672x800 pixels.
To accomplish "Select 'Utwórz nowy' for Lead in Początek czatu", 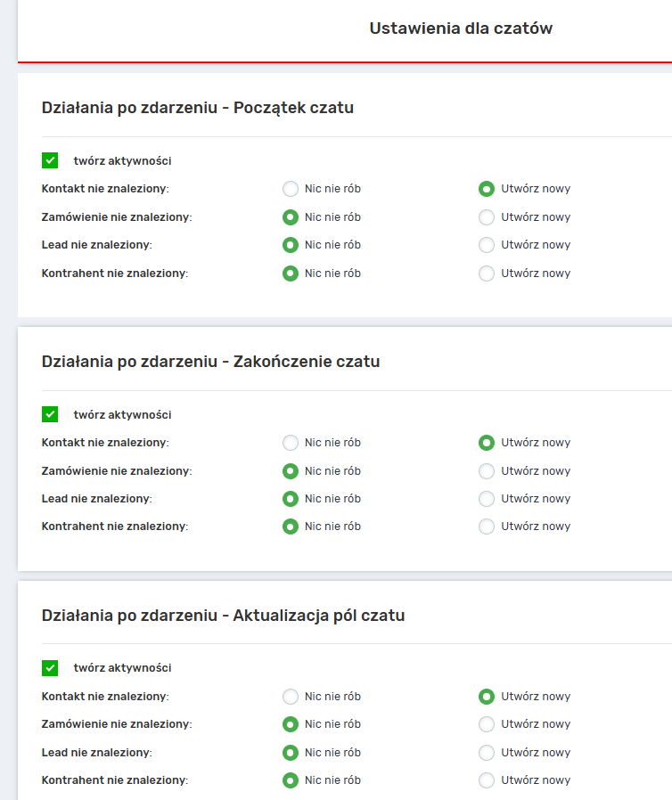I will [487, 245].
